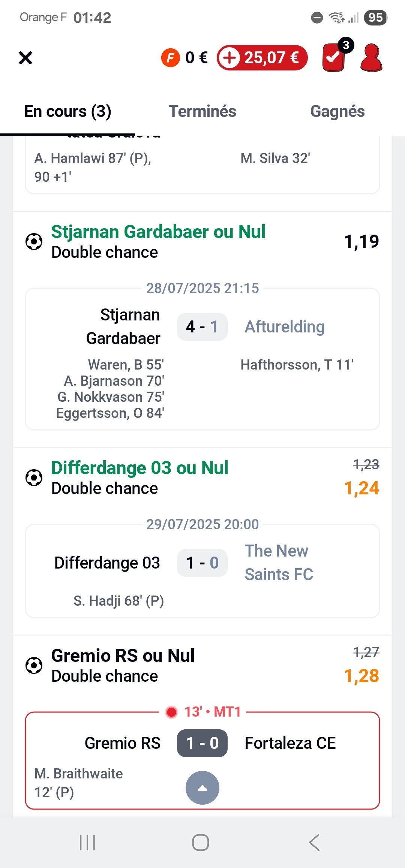
Task: Open Stjarnan Gardabaer ou Nul bet
Action: (158, 232)
